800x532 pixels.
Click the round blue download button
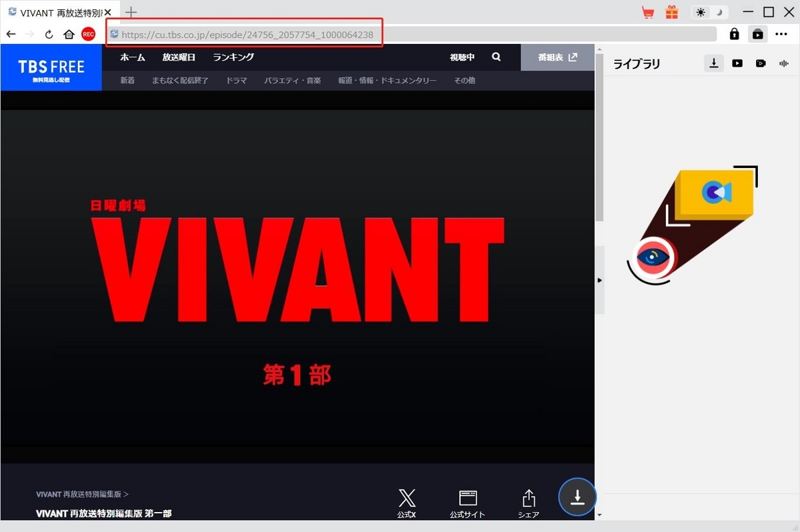577,497
